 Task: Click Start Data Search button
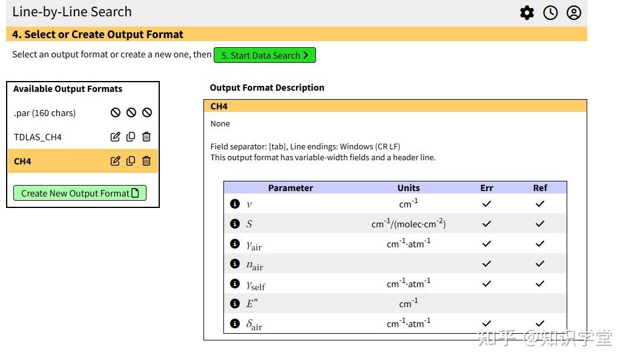click(x=265, y=55)
